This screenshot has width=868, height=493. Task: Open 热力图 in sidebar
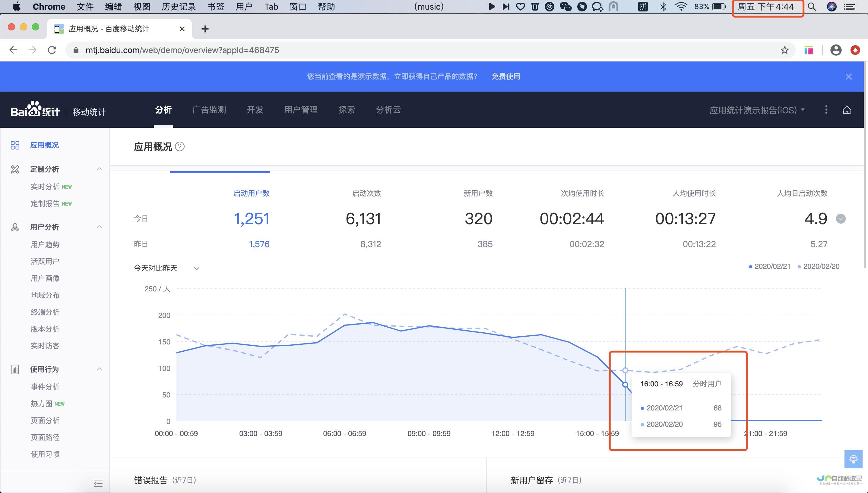(42, 404)
